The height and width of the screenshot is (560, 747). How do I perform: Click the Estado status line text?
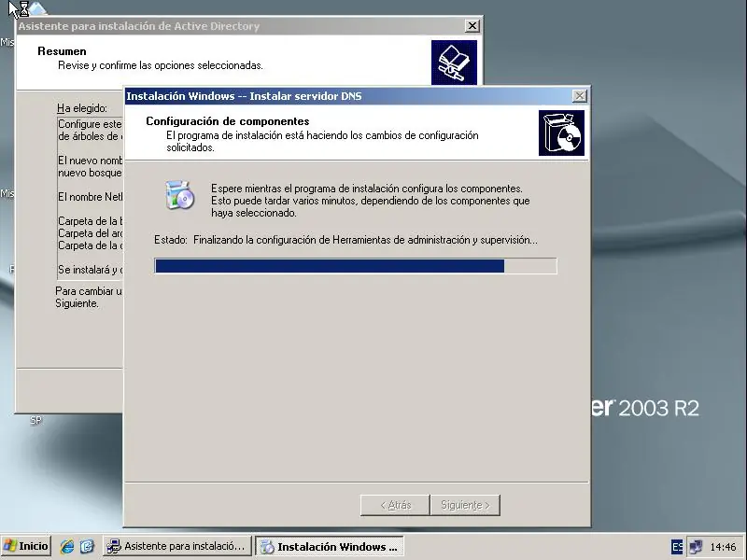click(345, 240)
